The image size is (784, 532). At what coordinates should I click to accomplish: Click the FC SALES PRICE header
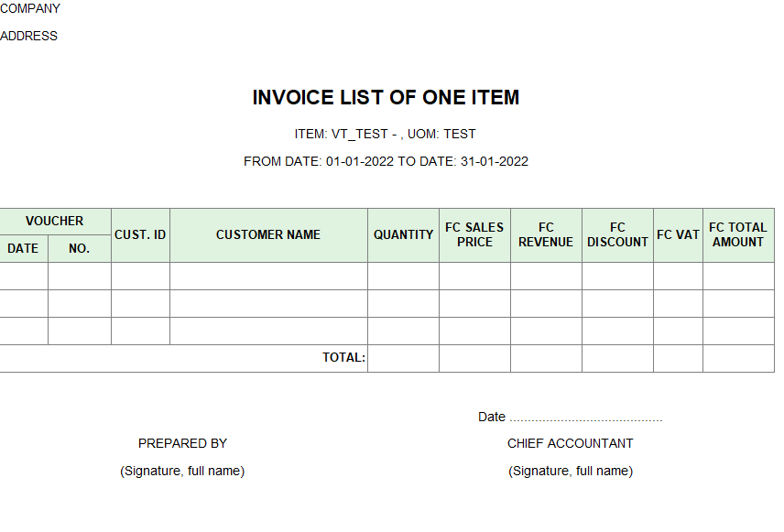(x=474, y=235)
